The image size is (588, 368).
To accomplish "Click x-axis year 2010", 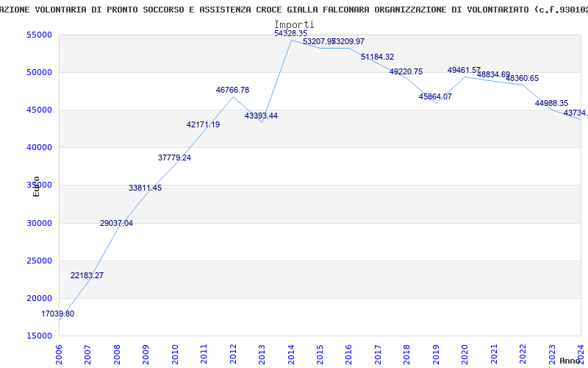I will (175, 354).
